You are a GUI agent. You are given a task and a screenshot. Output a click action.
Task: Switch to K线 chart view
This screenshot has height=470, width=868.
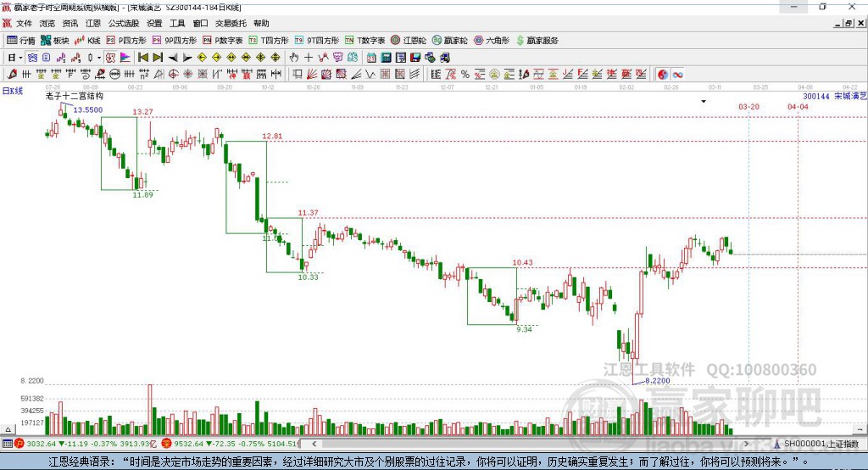tap(87, 41)
